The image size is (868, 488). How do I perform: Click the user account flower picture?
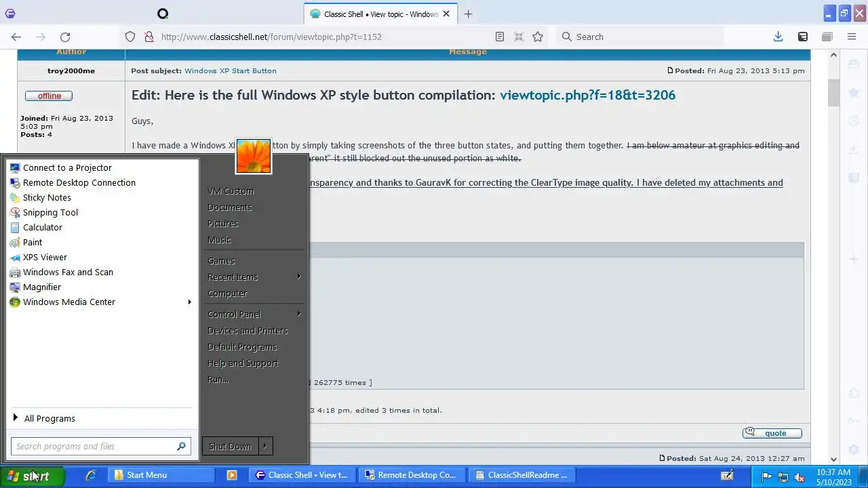(254, 156)
